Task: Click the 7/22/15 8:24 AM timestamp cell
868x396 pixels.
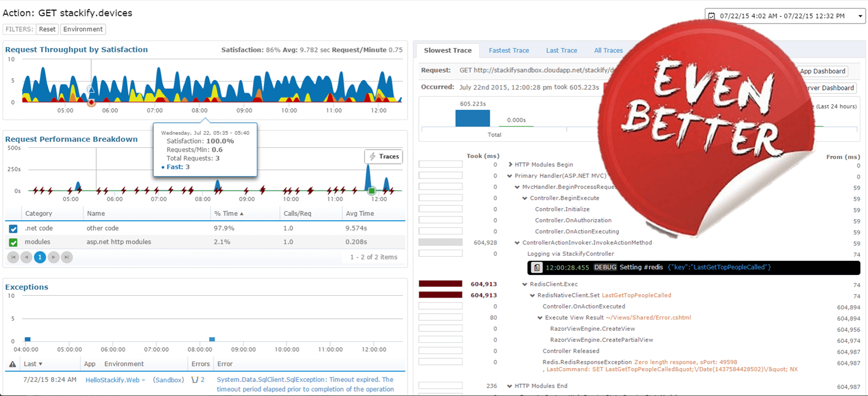Action: pyautogui.click(x=50, y=380)
